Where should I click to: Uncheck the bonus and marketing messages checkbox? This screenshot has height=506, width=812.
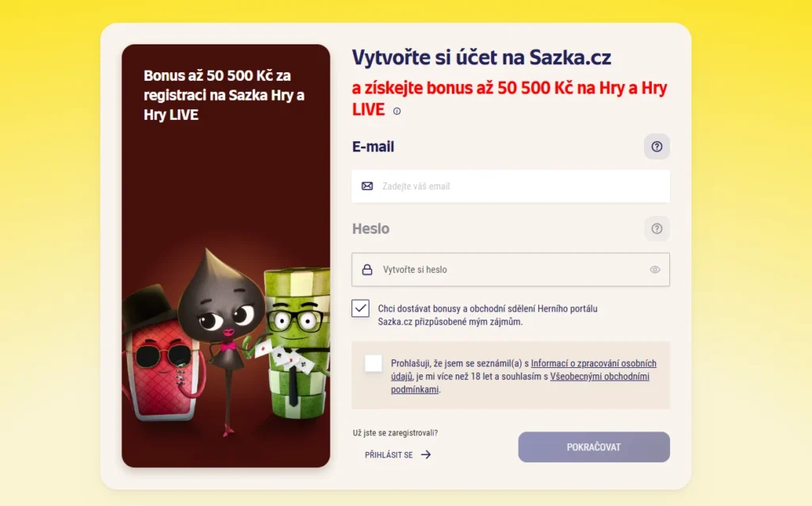point(361,309)
